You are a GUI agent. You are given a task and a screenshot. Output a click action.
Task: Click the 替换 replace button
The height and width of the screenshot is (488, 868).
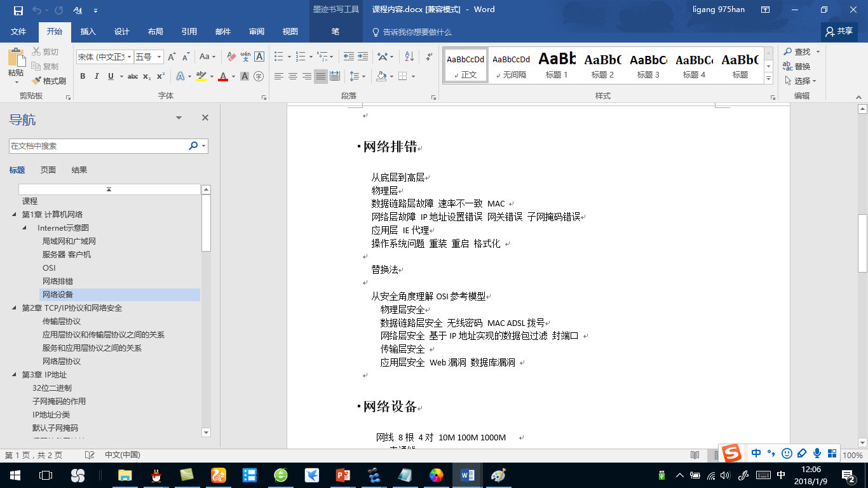[x=797, y=66]
